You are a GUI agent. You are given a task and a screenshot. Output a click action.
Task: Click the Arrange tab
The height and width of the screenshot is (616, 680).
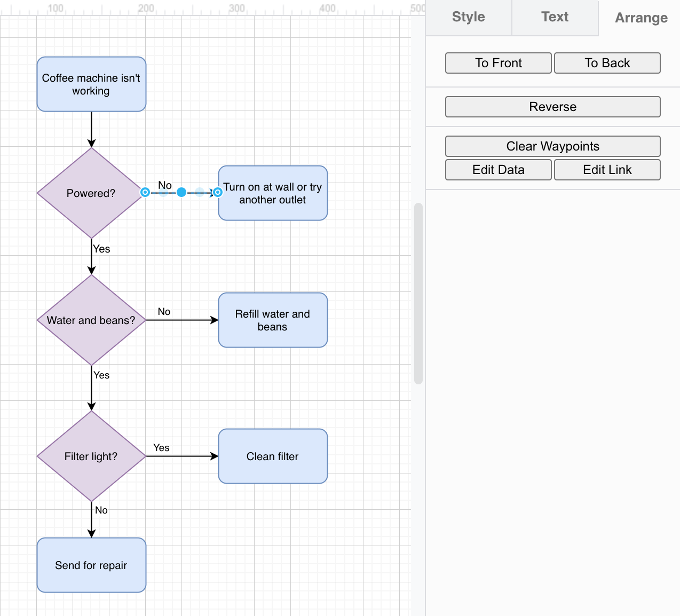[641, 18]
